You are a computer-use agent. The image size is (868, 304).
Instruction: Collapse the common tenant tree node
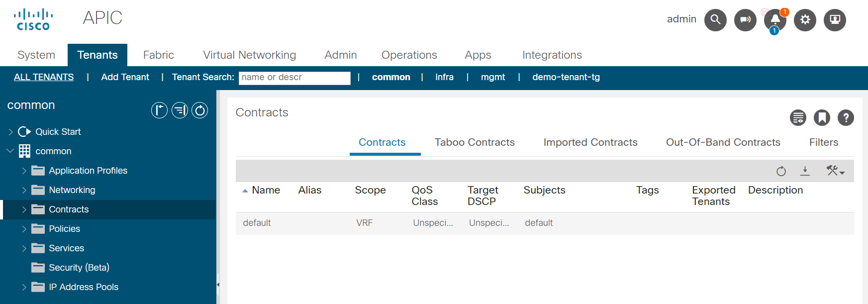pos(10,151)
